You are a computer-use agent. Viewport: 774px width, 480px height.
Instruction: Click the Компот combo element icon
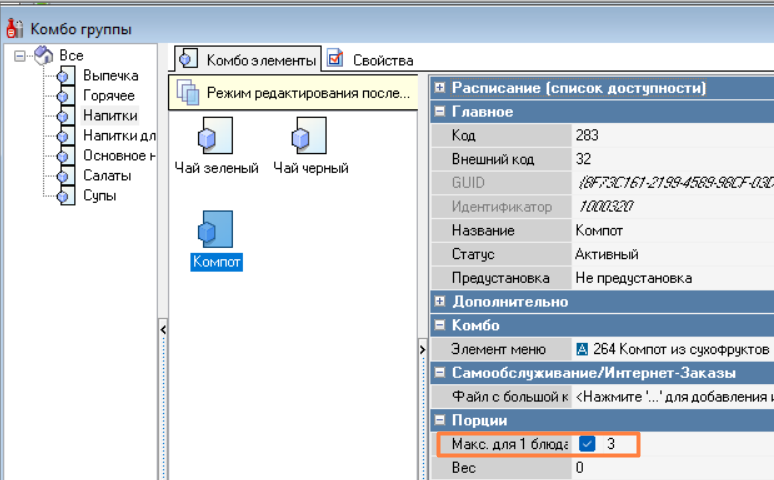coord(216,229)
